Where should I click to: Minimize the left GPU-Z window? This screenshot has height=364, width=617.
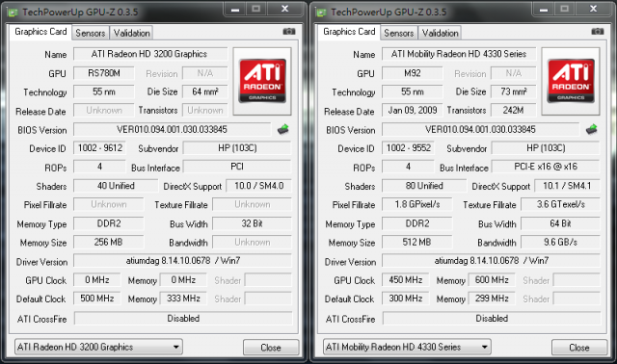[x=235, y=9]
